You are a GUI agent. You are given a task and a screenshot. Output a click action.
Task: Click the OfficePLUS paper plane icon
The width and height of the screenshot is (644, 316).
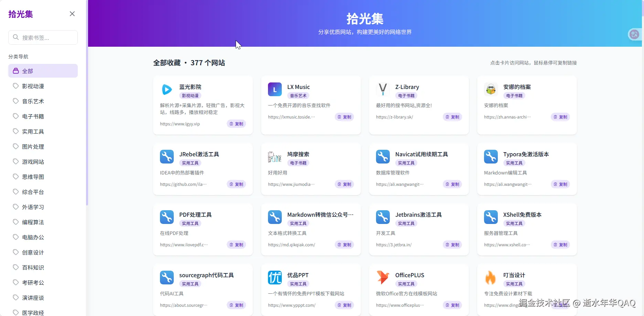click(383, 278)
